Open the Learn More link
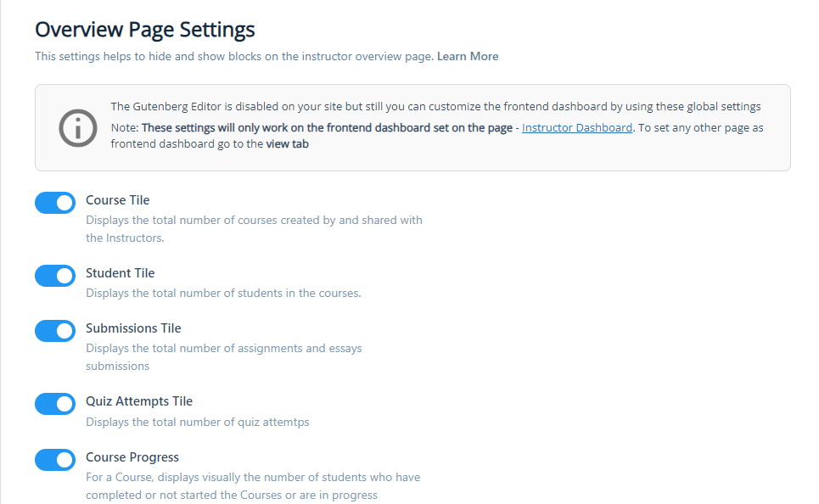Screen dimensions: 819x504 (468, 57)
